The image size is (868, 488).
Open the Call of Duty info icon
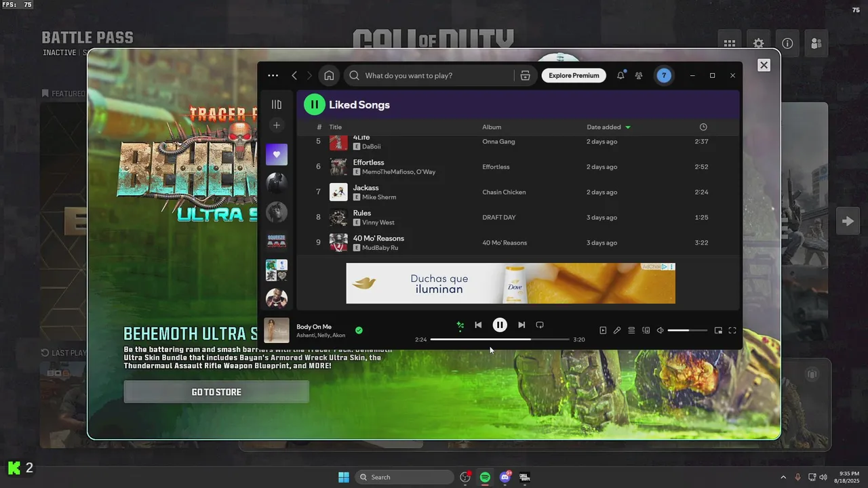tap(787, 43)
